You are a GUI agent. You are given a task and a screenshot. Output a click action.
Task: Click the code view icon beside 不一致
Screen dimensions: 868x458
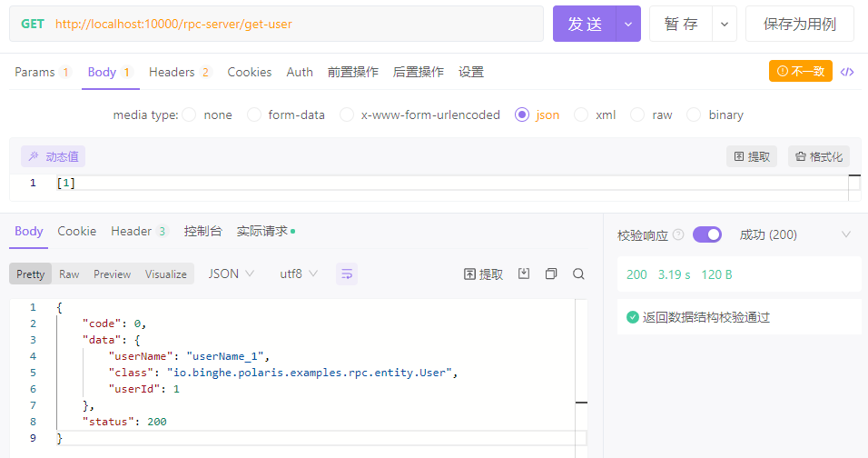point(847,72)
